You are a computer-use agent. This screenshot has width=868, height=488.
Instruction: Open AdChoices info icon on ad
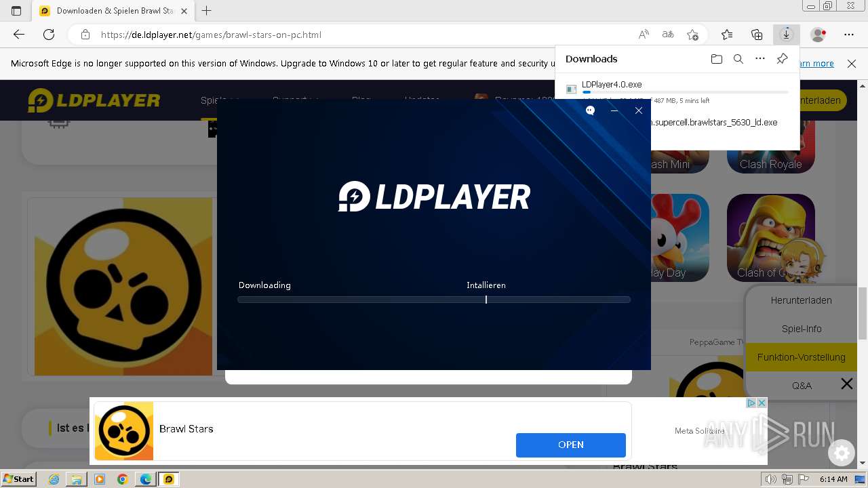click(751, 403)
